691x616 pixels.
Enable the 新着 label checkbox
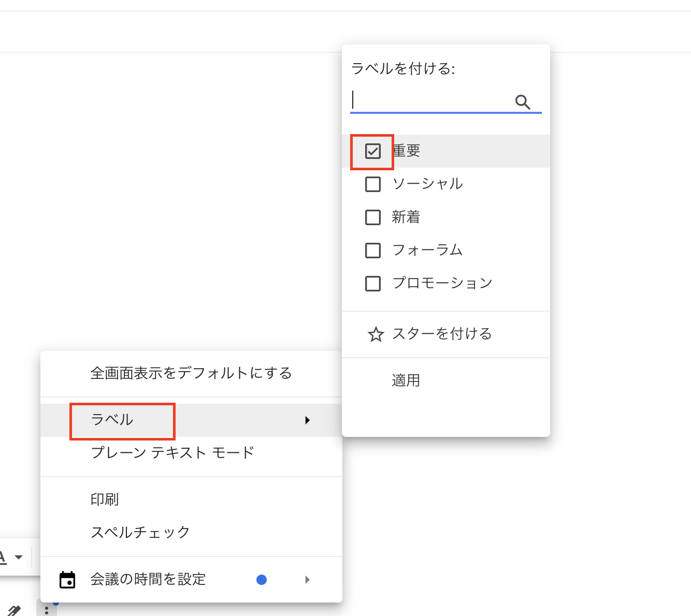(373, 217)
